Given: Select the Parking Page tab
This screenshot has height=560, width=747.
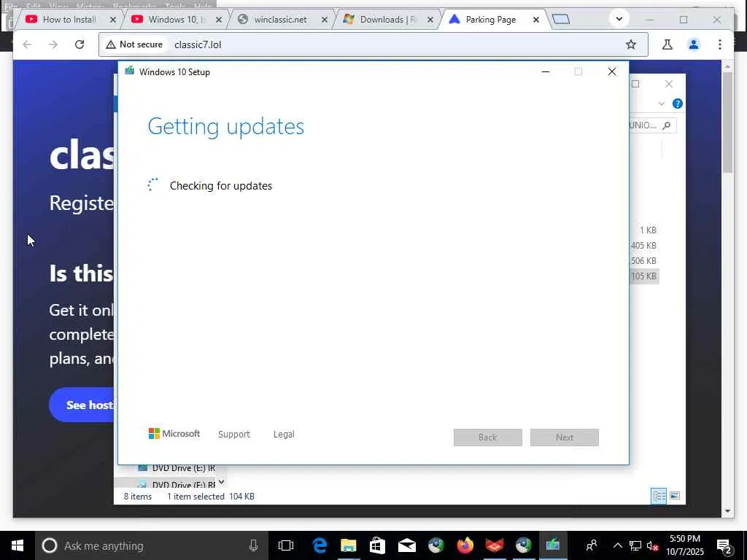Looking at the screenshot, I should pyautogui.click(x=490, y=20).
